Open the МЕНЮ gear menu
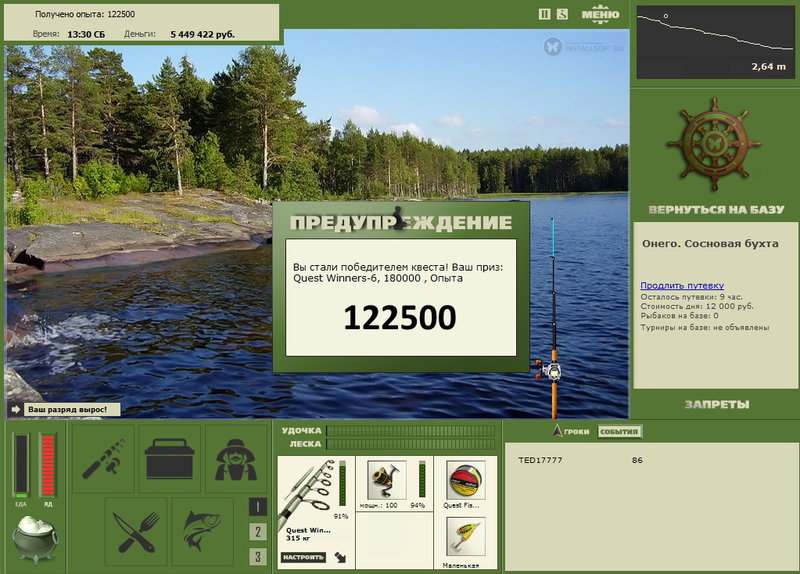The width and height of the screenshot is (800, 574). [x=600, y=14]
